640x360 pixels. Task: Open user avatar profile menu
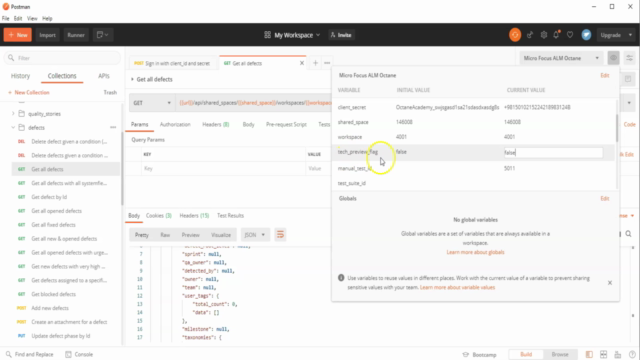586,35
